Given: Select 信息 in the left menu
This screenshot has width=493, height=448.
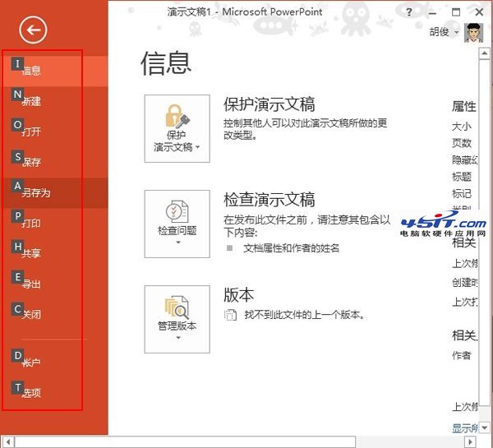Looking at the screenshot, I should point(33,71).
